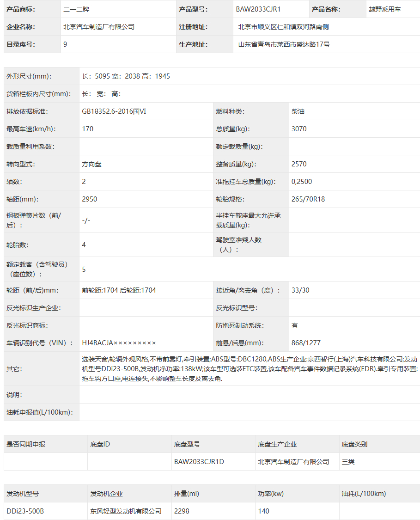The image size is (420, 520).
Task: Click the 是否同期申报 column header
Action: [26, 444]
